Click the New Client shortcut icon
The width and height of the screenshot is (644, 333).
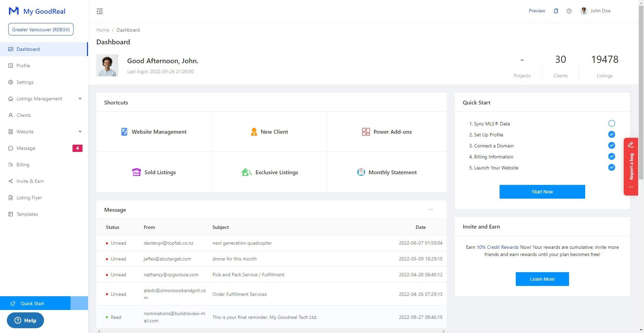point(254,132)
